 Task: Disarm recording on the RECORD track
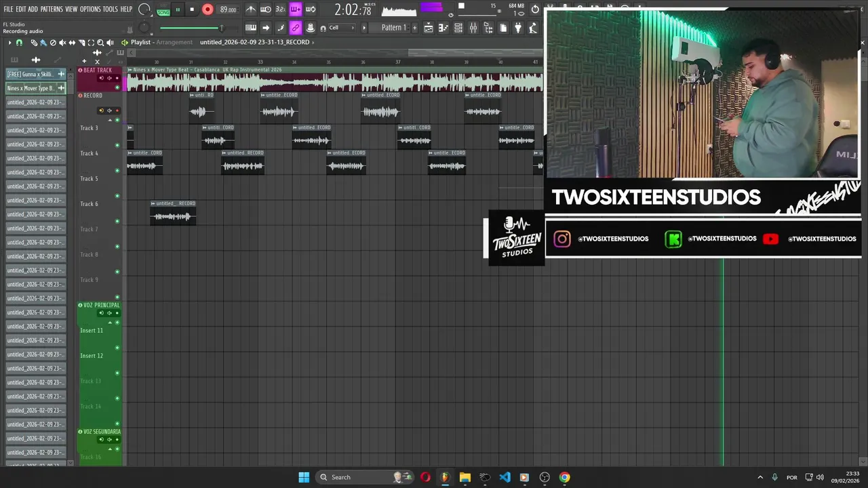117,110
